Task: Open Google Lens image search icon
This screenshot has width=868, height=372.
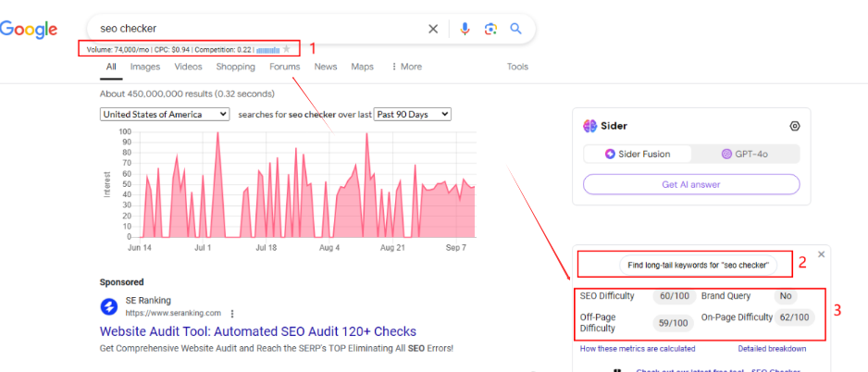Action: pos(490,29)
